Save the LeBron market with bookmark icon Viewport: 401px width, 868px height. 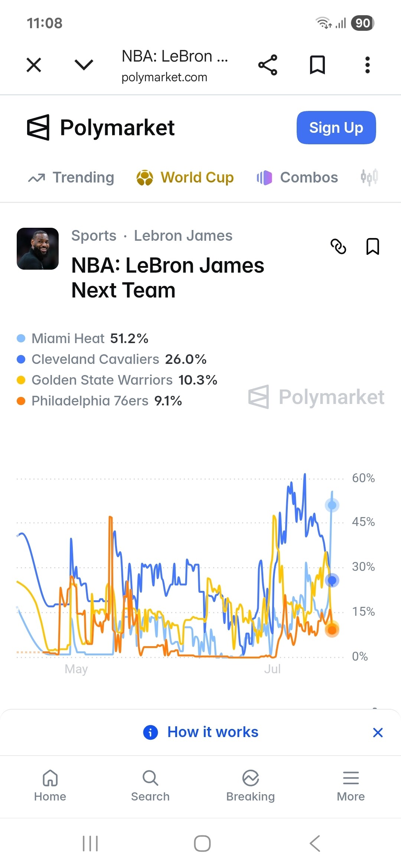[372, 246]
